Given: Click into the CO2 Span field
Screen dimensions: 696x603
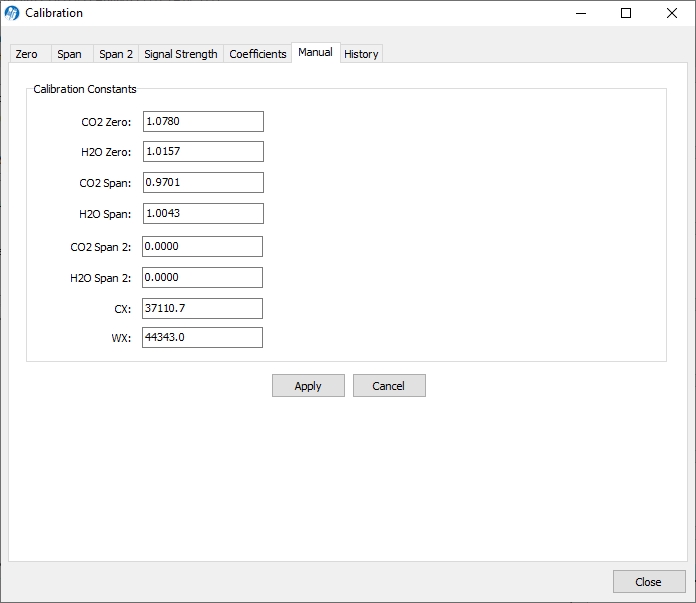Looking at the screenshot, I should point(203,183).
